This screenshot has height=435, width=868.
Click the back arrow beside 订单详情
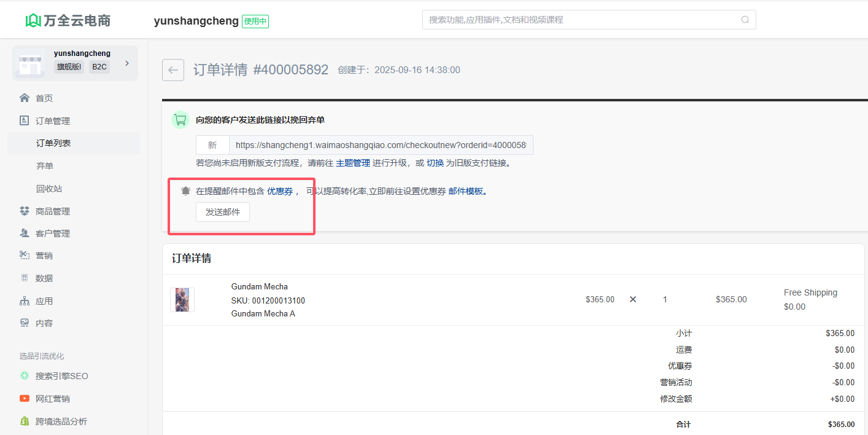click(173, 70)
